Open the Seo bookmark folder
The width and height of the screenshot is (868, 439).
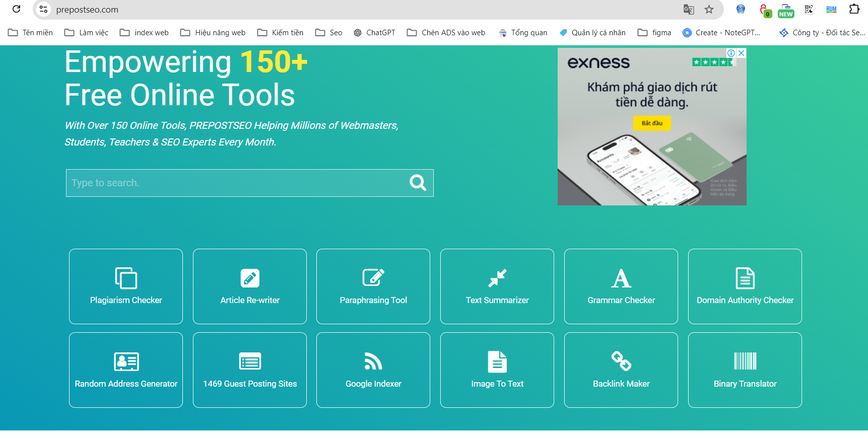click(x=328, y=33)
